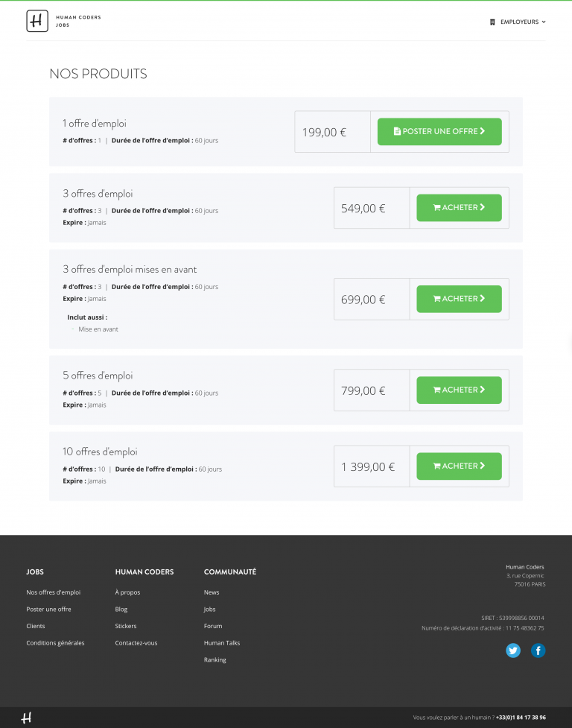572x728 pixels.
Task: Buy the 3 offres mises en avant pack
Action: click(459, 299)
